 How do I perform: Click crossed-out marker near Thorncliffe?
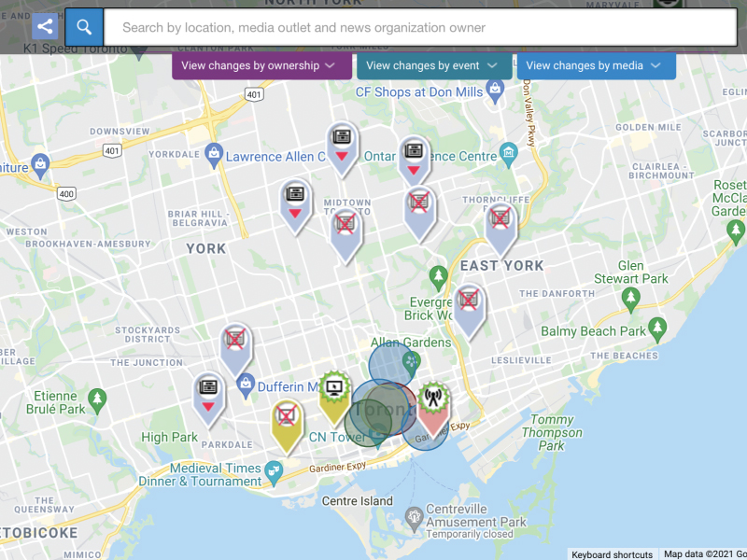point(500,220)
